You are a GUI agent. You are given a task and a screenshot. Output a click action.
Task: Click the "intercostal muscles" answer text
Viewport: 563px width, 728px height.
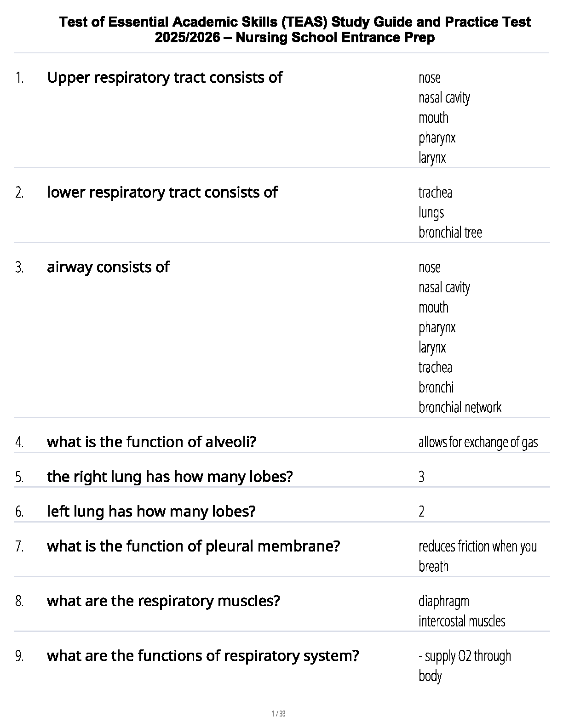(461, 621)
